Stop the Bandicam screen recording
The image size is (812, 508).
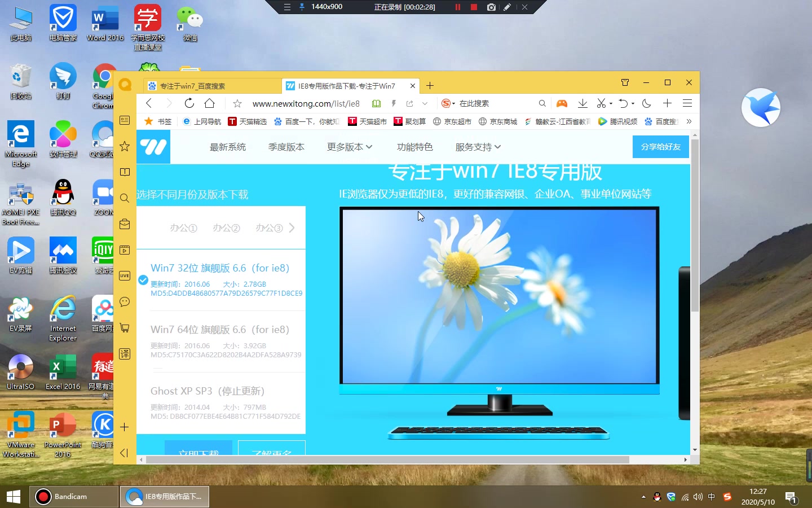pos(473,7)
